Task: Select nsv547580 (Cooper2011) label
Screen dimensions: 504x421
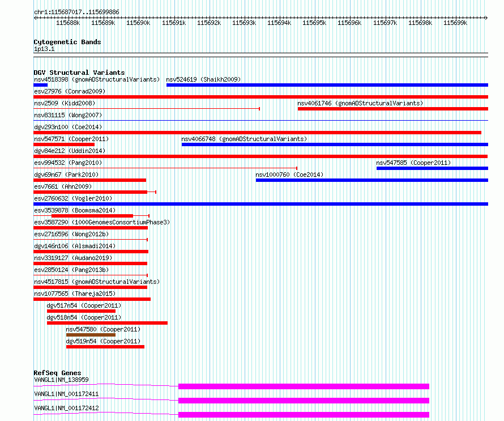Action: (x=103, y=329)
